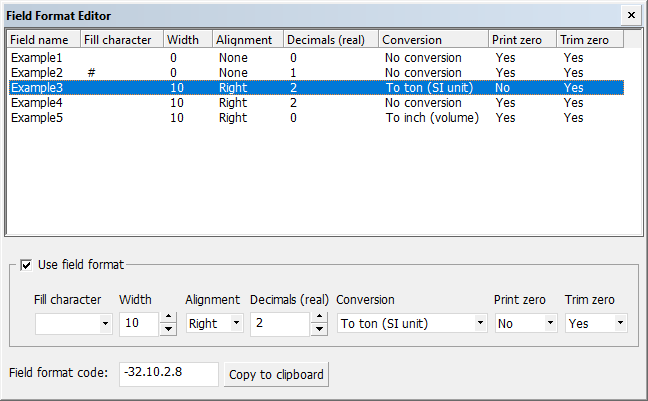Click the Width number input field
The image size is (648, 401).
(x=138, y=324)
